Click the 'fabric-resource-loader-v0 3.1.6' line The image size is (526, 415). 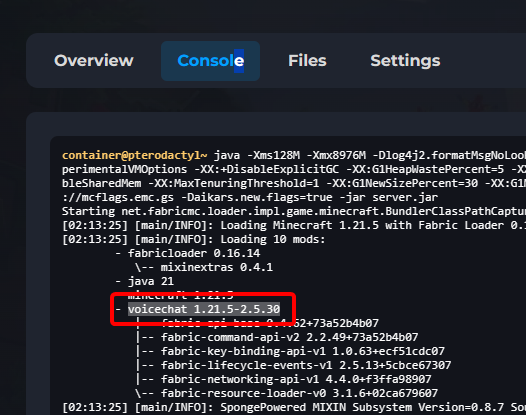pyautogui.click(x=299, y=393)
